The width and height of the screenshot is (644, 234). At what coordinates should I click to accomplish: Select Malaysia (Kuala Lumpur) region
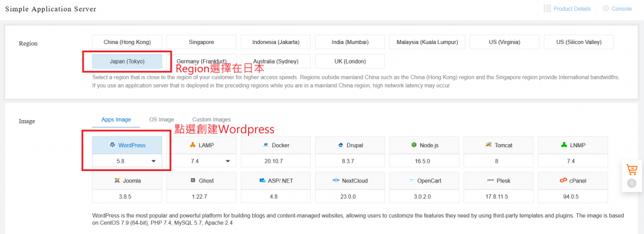coord(427,42)
